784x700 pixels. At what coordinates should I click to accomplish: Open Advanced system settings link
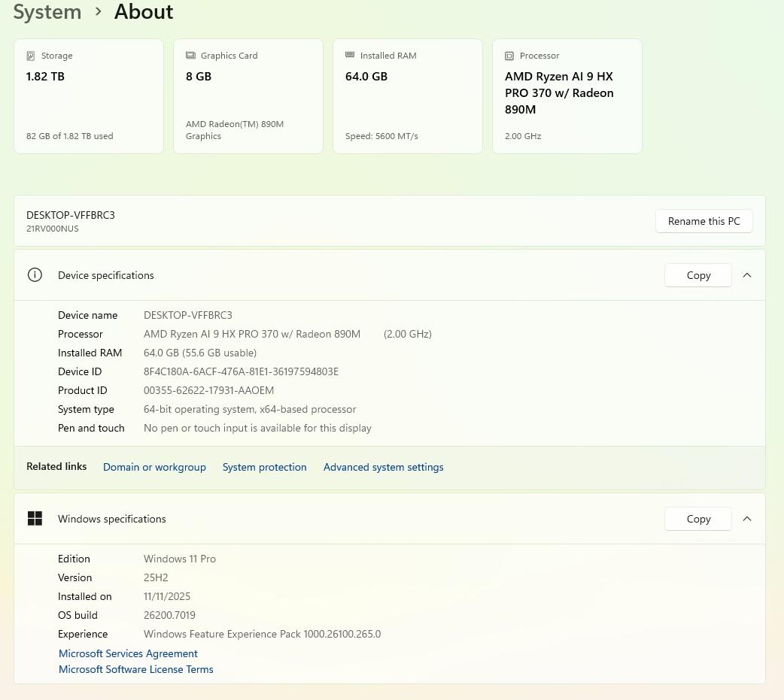tap(383, 467)
